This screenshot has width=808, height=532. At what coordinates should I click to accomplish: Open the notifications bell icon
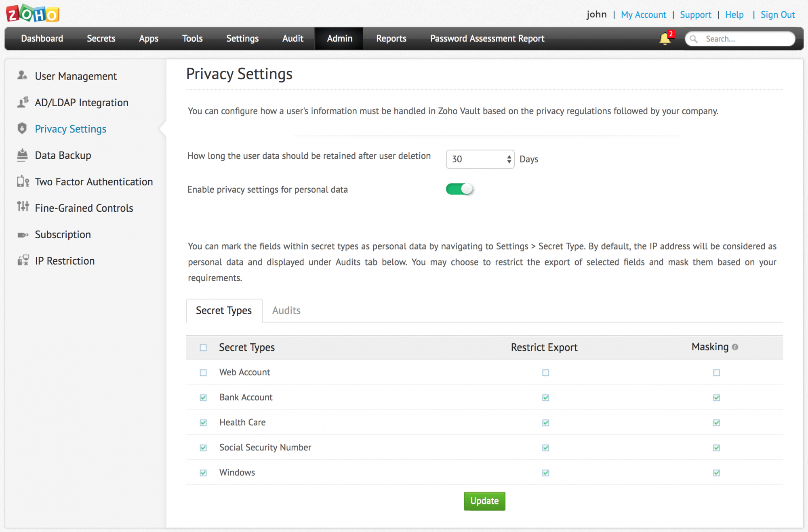point(665,39)
